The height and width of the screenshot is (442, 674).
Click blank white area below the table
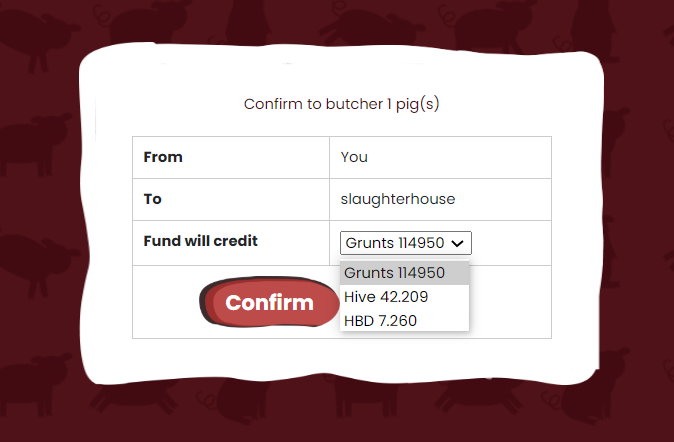[342, 359]
